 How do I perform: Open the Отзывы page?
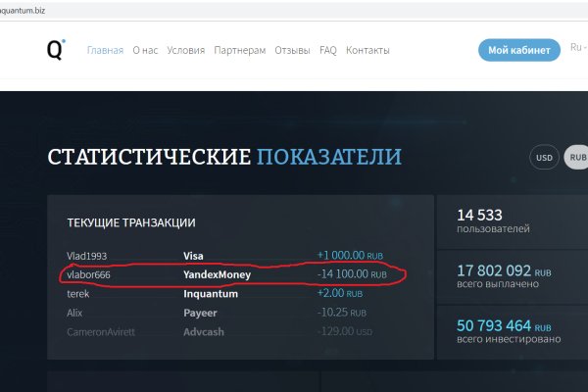click(292, 50)
